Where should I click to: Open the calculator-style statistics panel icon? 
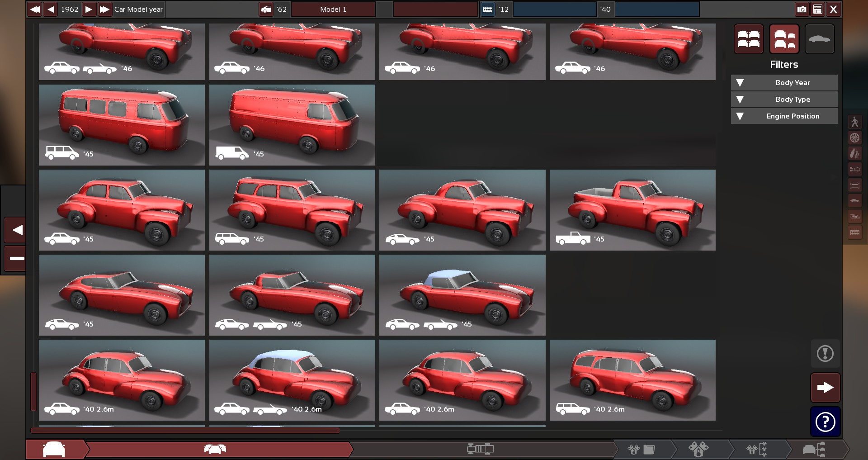[x=817, y=9]
